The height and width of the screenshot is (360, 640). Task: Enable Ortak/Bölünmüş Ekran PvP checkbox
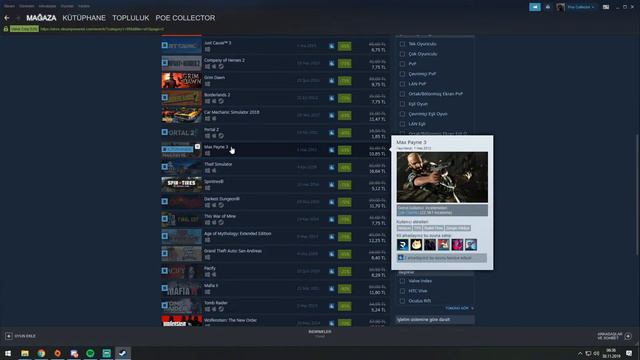402,94
